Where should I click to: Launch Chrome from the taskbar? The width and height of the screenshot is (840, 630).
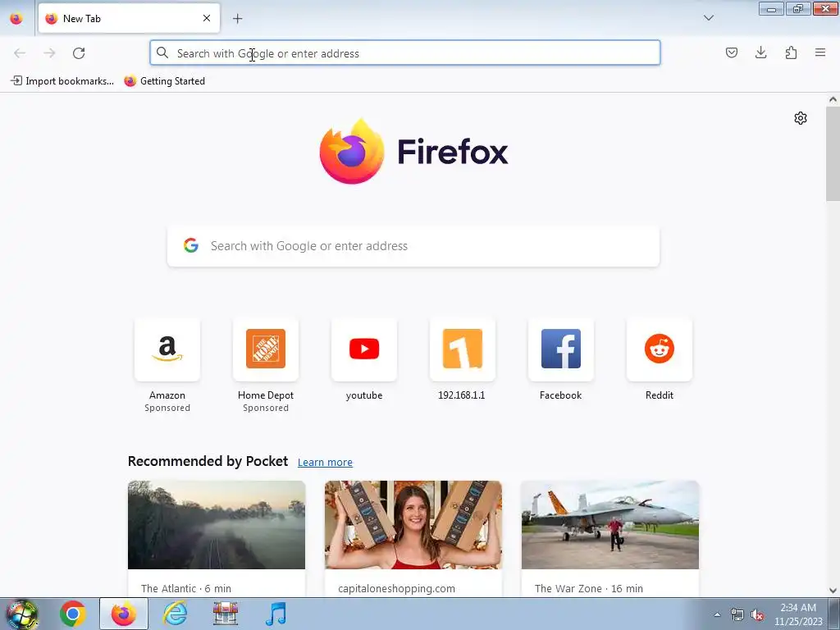[73, 614]
